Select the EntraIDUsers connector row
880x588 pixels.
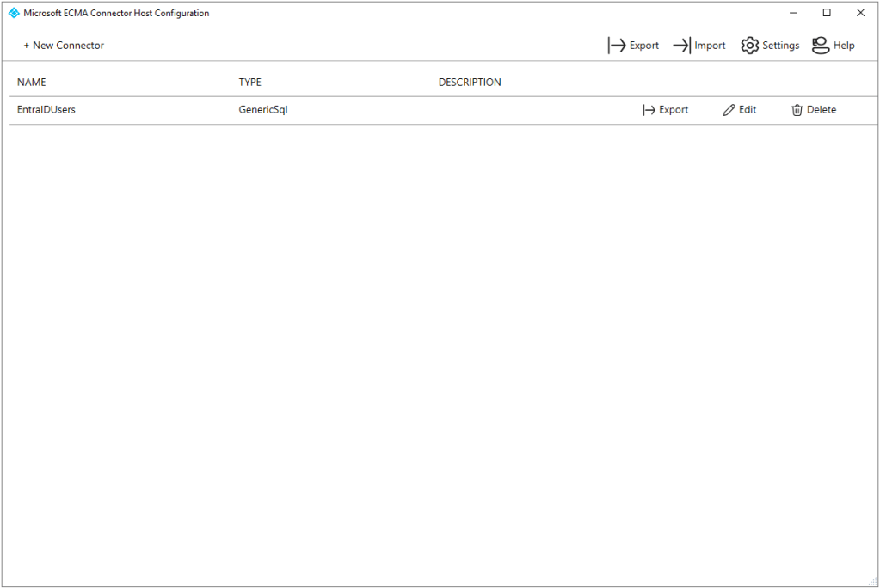(46, 110)
